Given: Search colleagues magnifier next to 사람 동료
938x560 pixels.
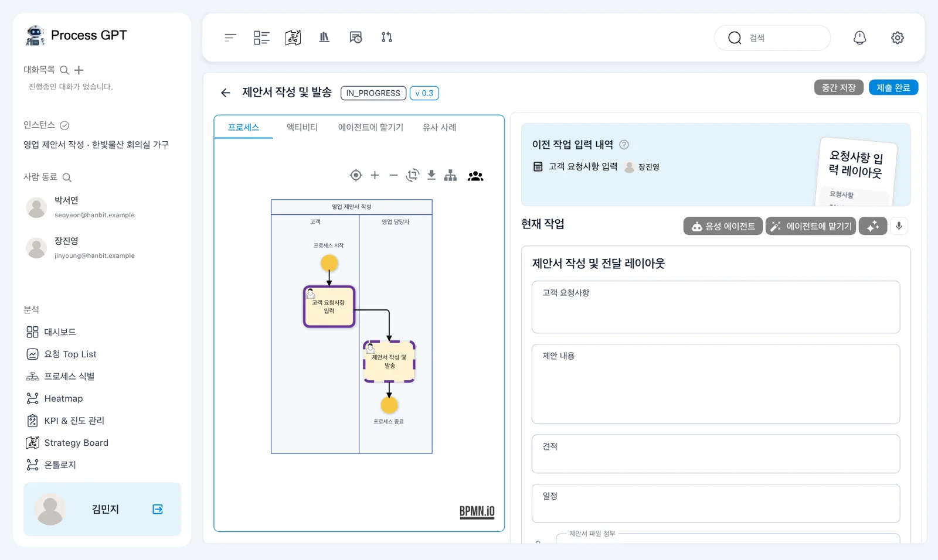Looking at the screenshot, I should tap(67, 177).
